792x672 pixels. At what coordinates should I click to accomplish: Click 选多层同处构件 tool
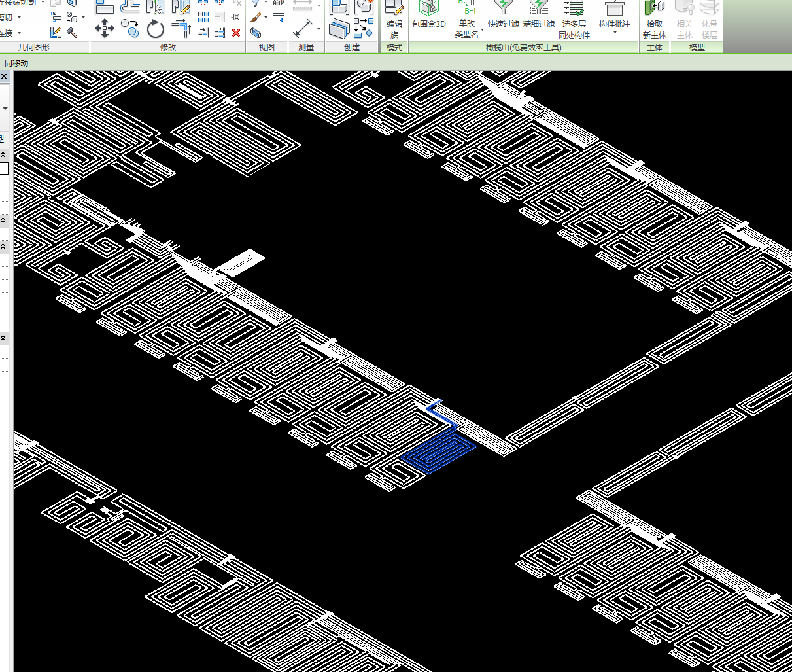(574, 20)
